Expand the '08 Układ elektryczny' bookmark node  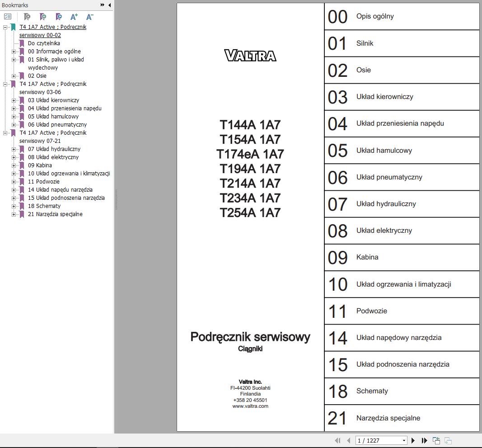click(x=14, y=157)
